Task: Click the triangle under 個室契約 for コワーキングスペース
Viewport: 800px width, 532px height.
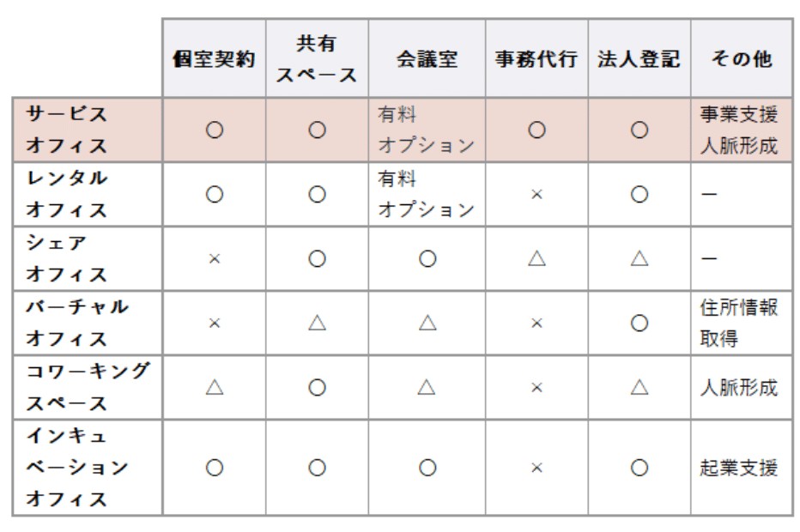Action: click(215, 388)
